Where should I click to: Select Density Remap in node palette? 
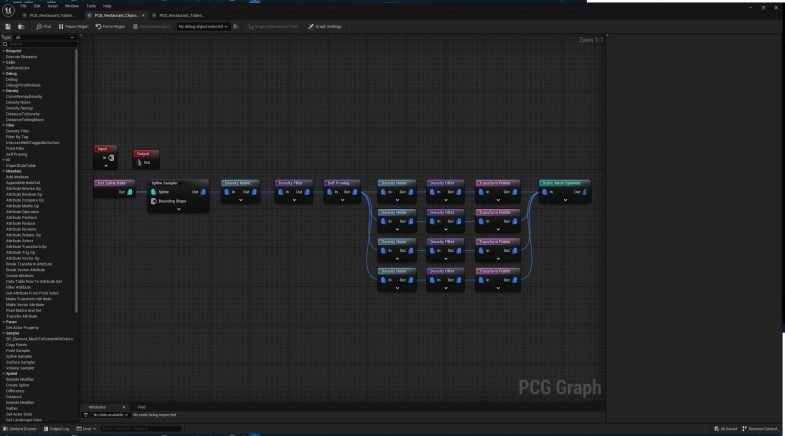[19, 108]
